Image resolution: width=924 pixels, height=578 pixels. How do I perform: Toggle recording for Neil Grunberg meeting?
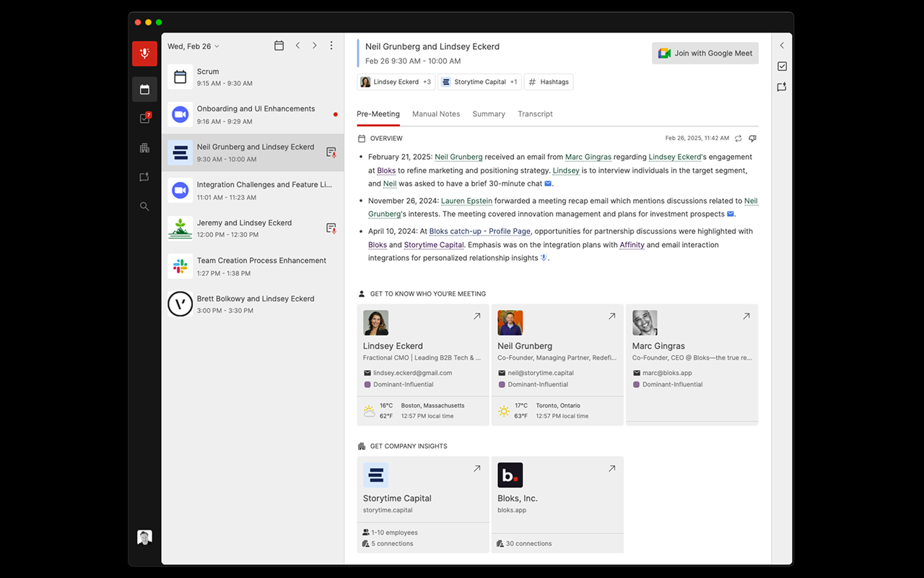(331, 152)
